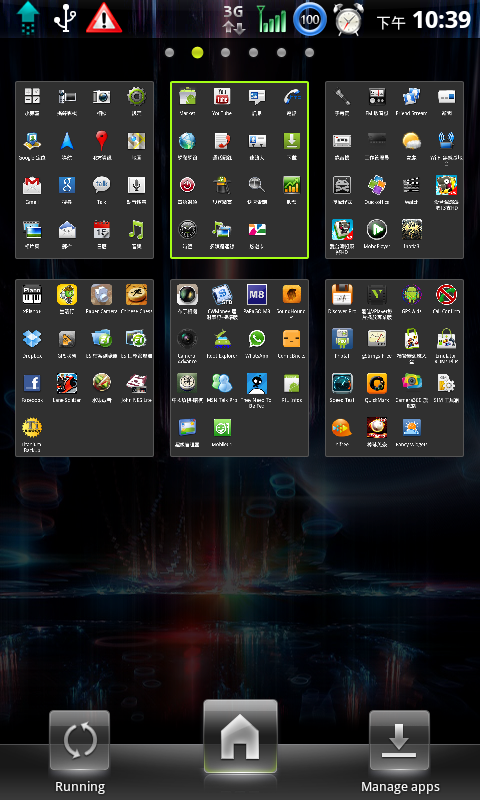Screen dimensions: 480x800
Task: Open the Dropbox app
Action: pos(32,338)
